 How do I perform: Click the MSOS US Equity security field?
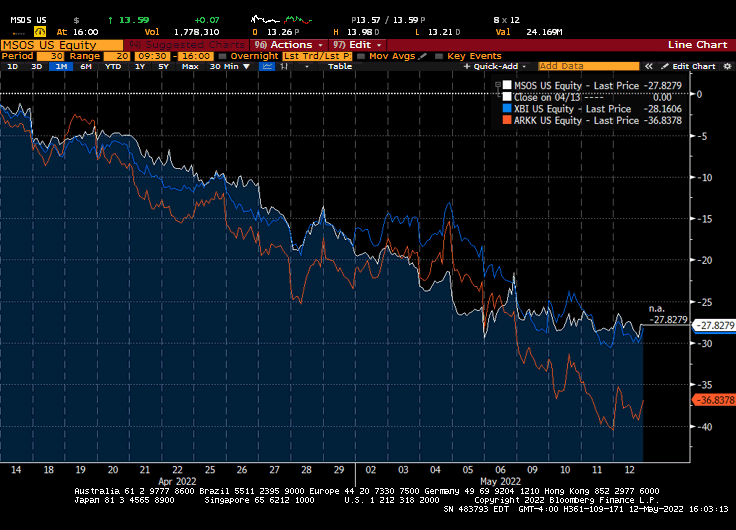pyautogui.click(x=61, y=45)
